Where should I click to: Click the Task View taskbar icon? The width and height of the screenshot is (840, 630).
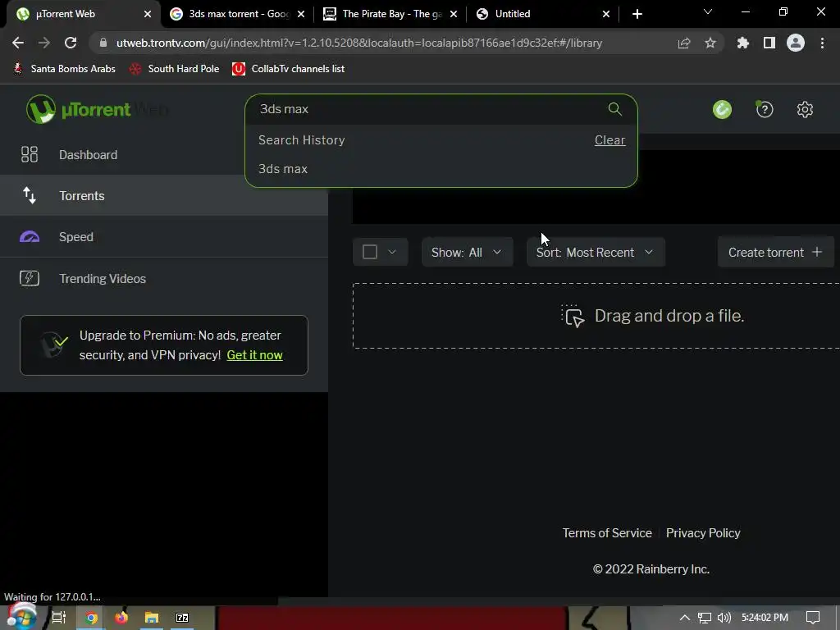pyautogui.click(x=59, y=618)
